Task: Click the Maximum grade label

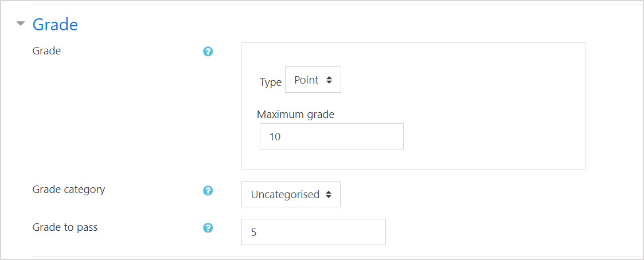Action: tap(295, 114)
